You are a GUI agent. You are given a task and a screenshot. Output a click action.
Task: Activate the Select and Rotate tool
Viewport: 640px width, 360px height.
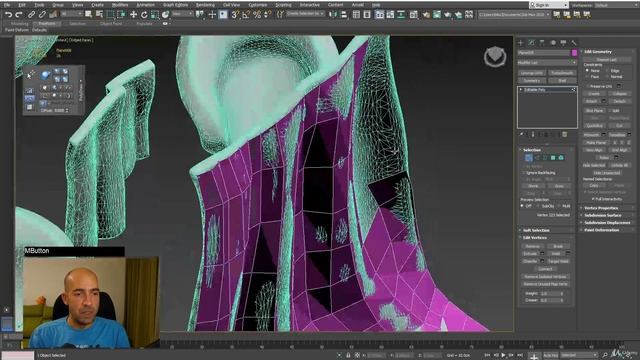tap(144, 15)
